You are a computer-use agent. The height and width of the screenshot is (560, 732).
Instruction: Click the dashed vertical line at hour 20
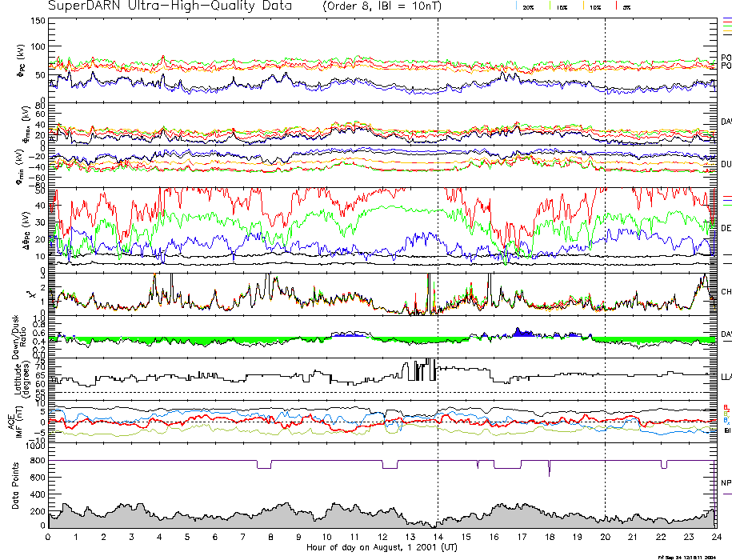(605, 240)
